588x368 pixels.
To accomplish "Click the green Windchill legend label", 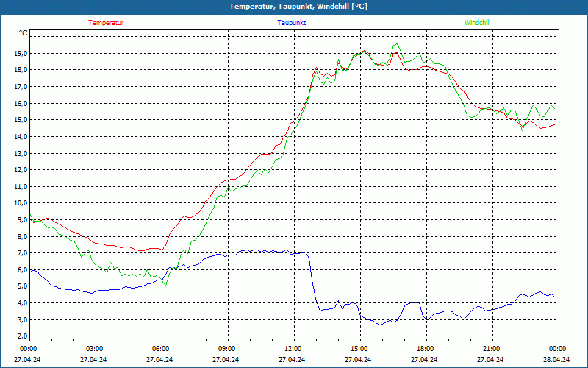I will 477,22.
